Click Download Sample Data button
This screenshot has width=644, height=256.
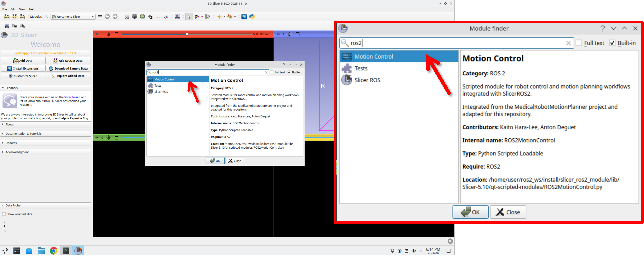pos(68,68)
